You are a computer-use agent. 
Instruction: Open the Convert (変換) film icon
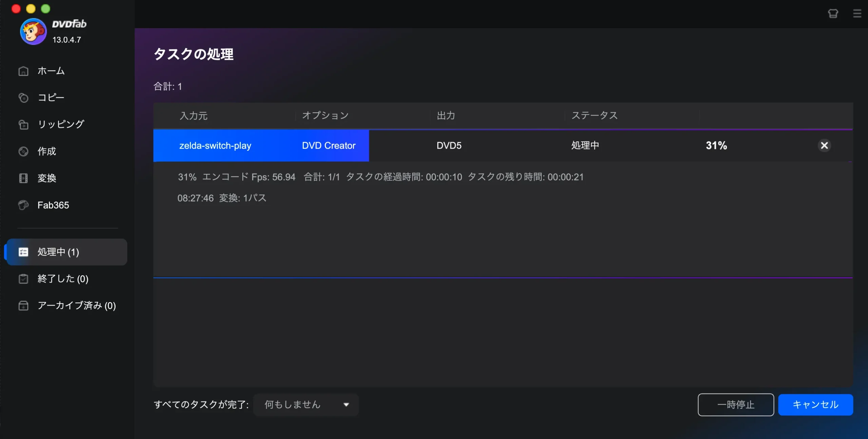pos(23,178)
